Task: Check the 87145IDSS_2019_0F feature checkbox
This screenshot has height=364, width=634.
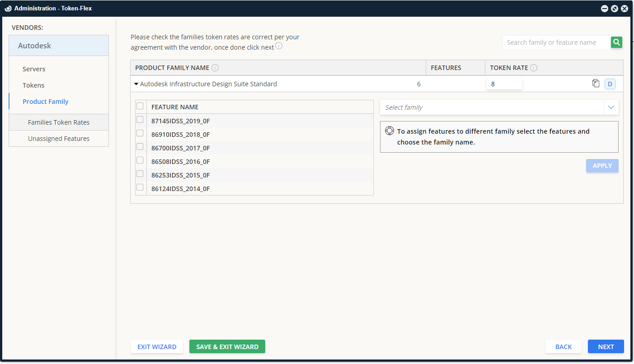Action: pos(140,120)
